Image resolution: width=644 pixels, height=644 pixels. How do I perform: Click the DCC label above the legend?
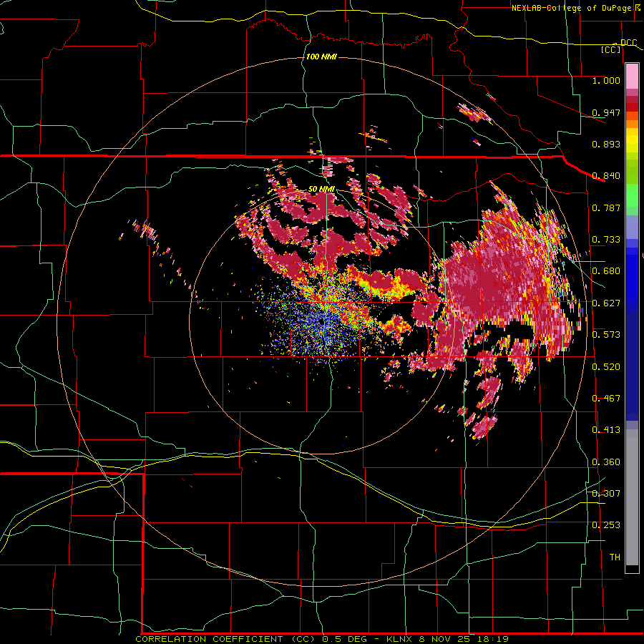[628, 43]
